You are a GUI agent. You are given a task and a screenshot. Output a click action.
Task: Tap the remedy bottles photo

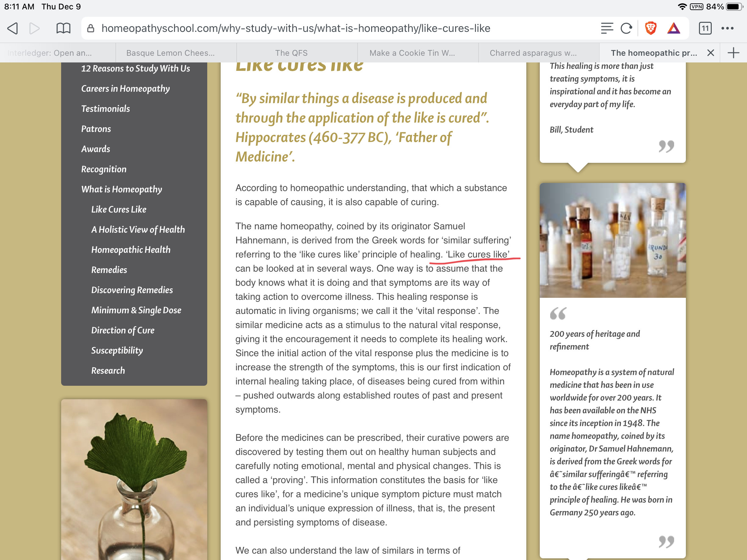coord(612,240)
